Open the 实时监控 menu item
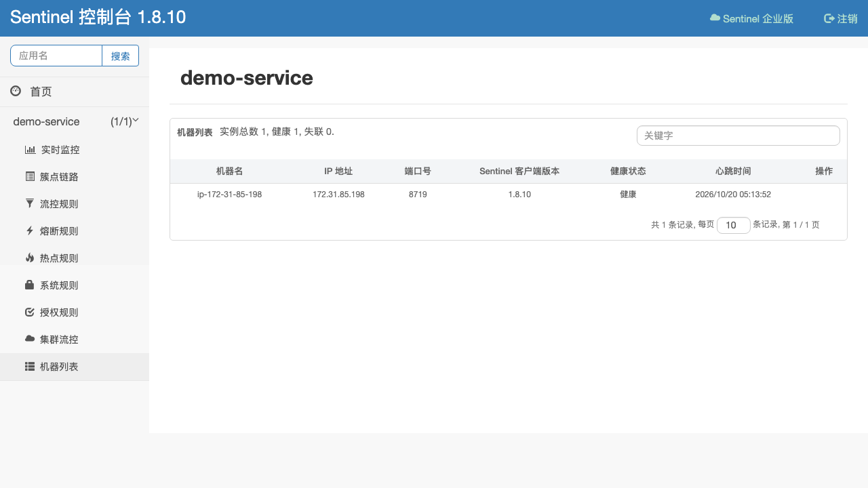Screen dimensions: 868x488 [x=75, y=150]
